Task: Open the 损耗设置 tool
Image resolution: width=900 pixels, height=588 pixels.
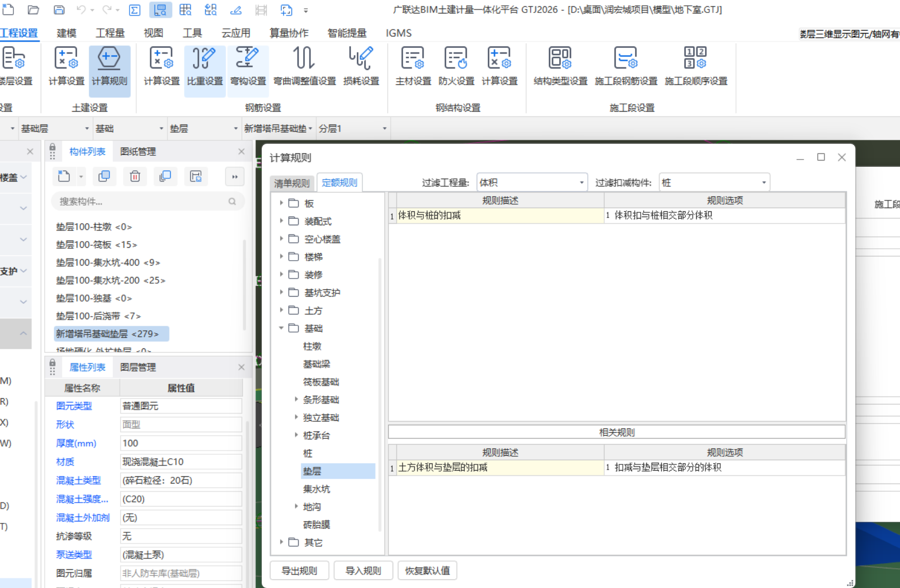Action: [361, 67]
